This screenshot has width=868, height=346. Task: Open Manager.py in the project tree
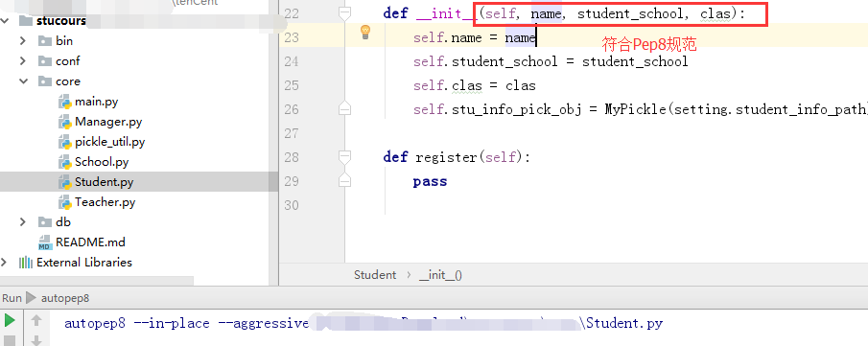coord(108,122)
